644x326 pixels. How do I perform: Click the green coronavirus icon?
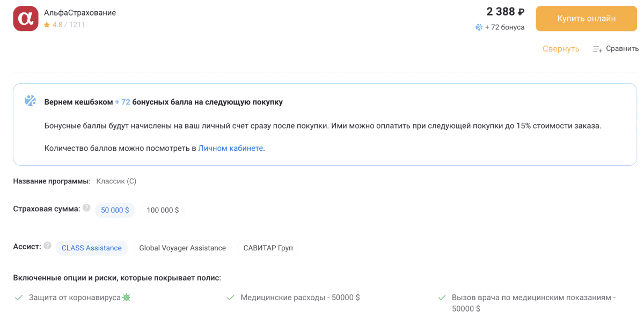(x=126, y=297)
